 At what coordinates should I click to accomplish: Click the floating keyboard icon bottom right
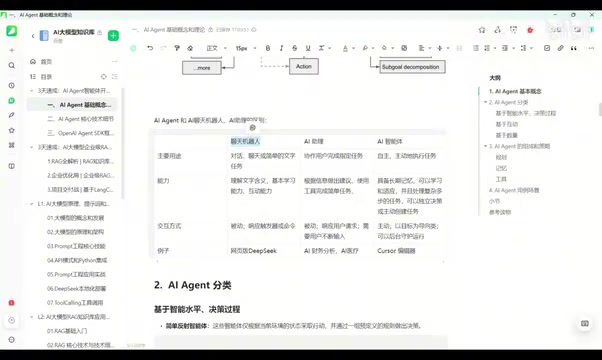point(585,324)
